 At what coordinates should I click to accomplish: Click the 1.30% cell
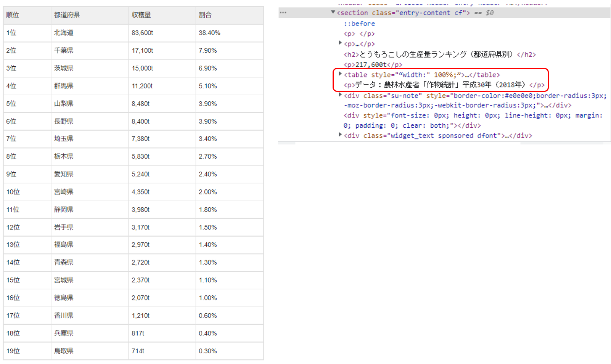(230, 263)
